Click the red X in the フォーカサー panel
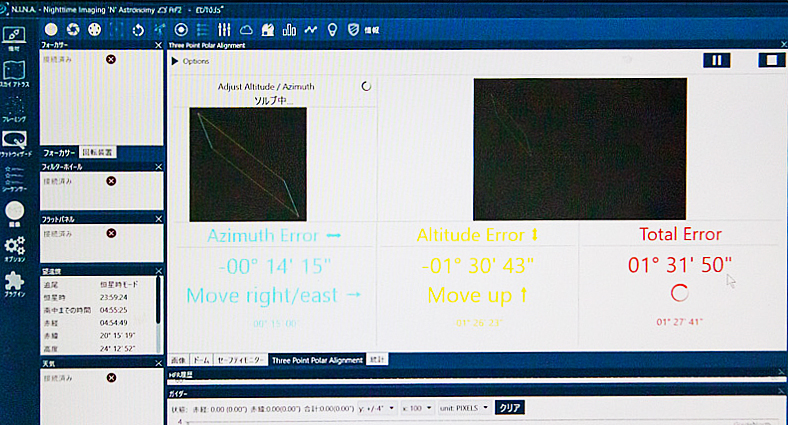Viewport: 788px width, 425px height. [111, 59]
